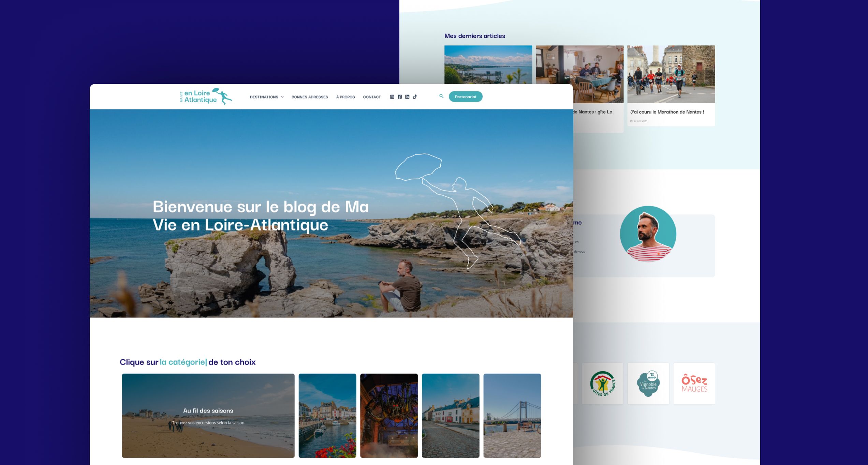Click the Ma Vie en Loire Atlantique logo

(206, 96)
